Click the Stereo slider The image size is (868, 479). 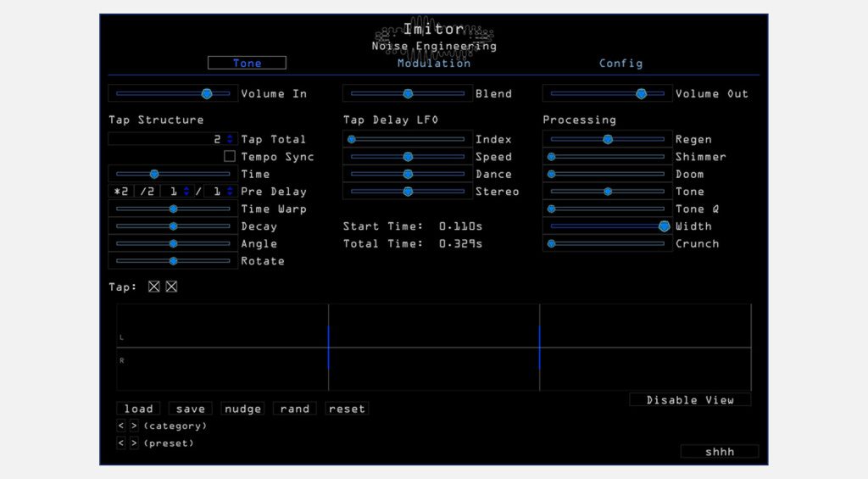click(x=408, y=192)
